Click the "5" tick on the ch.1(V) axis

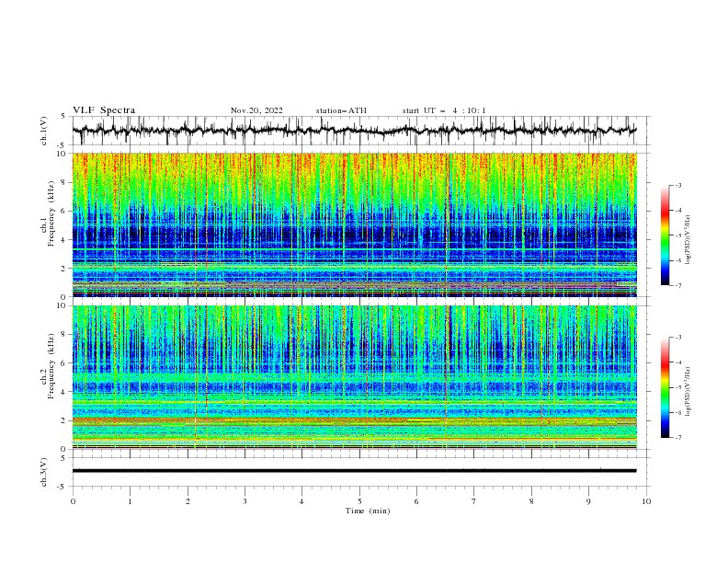[x=64, y=117]
